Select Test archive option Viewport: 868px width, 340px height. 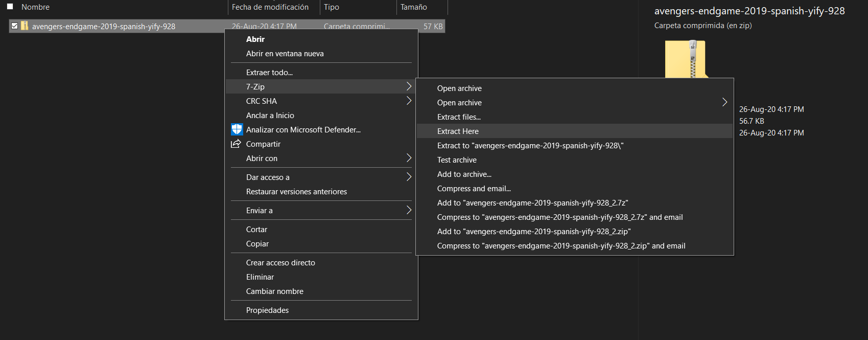[x=575, y=160]
